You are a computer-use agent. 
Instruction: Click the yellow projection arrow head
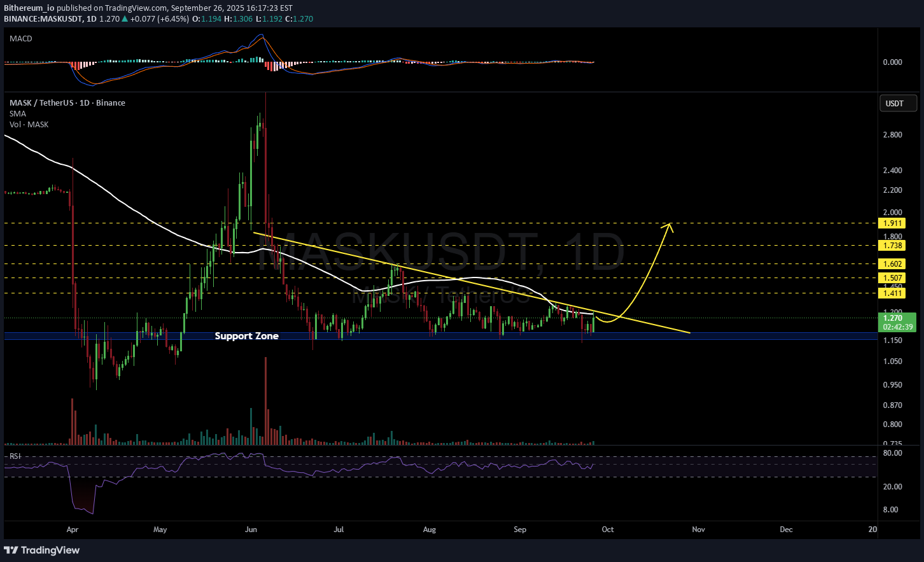(x=668, y=225)
